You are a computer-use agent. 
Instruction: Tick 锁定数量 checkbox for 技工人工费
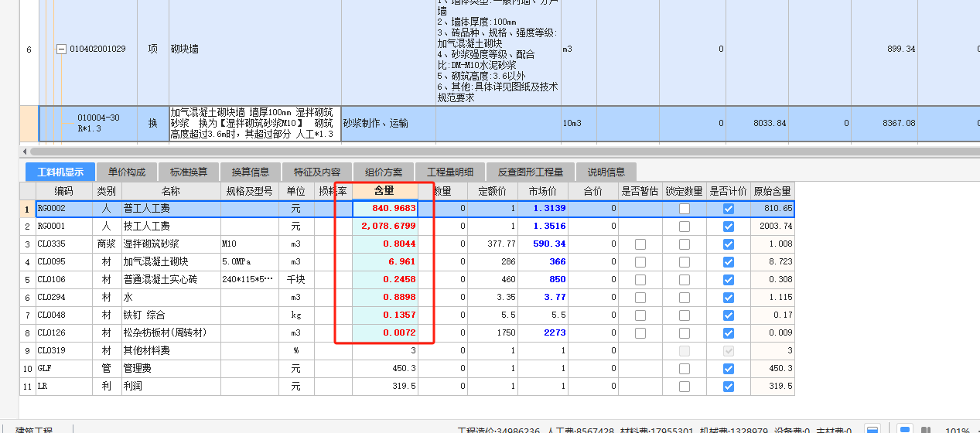685,227
